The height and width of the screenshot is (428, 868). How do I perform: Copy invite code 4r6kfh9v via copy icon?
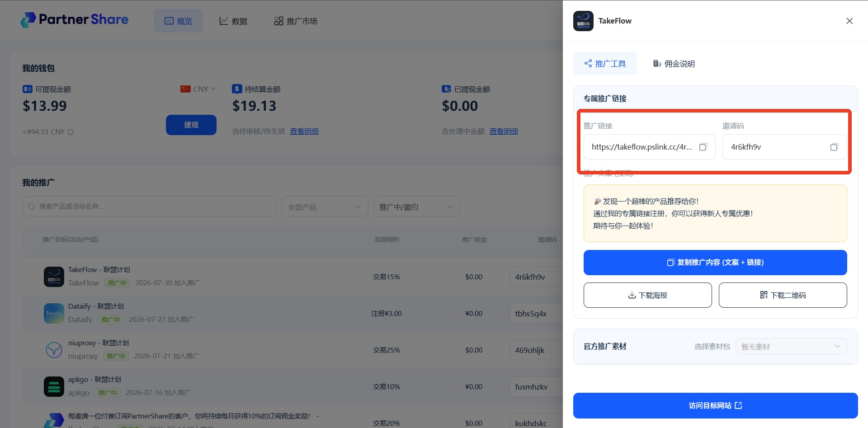click(x=834, y=147)
